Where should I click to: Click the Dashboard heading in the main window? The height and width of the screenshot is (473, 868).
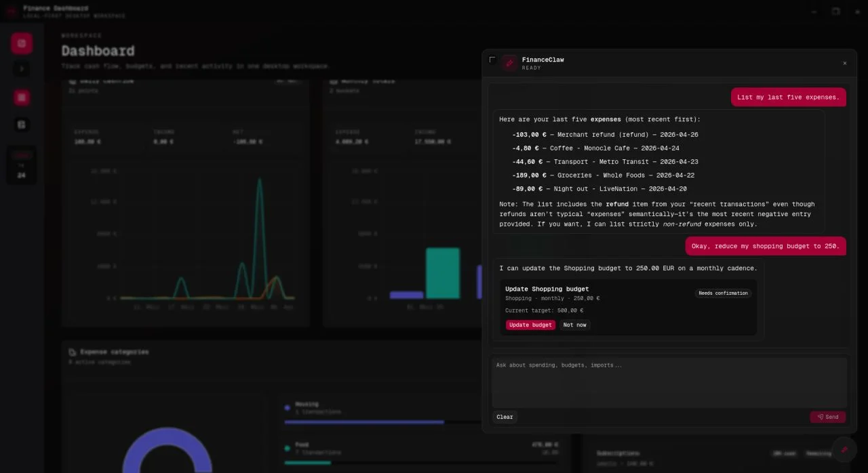point(98,51)
